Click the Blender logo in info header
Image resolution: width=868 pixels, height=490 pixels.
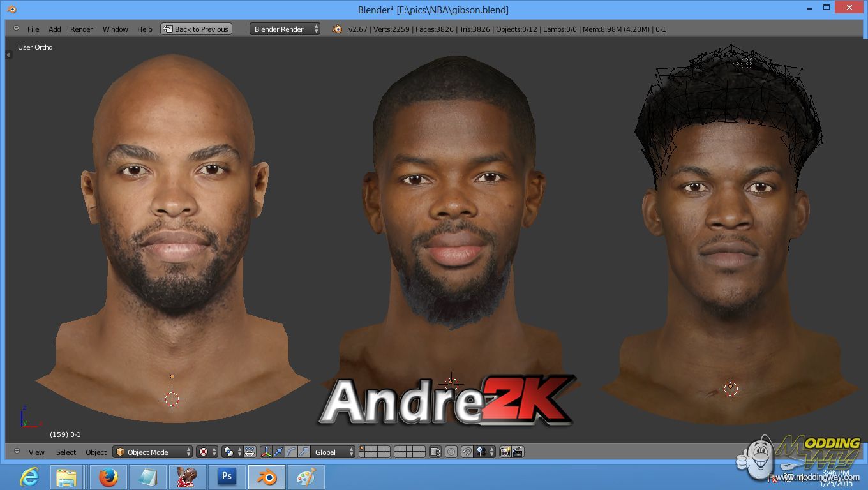click(337, 29)
